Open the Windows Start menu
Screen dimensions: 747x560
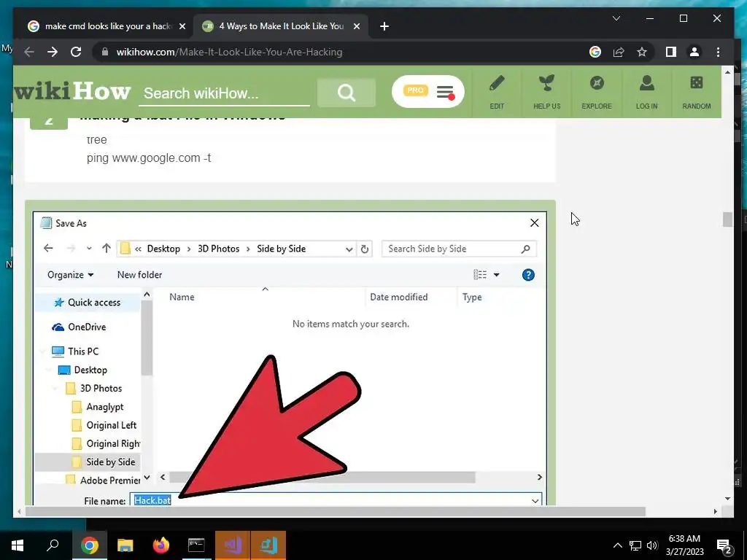(x=18, y=545)
